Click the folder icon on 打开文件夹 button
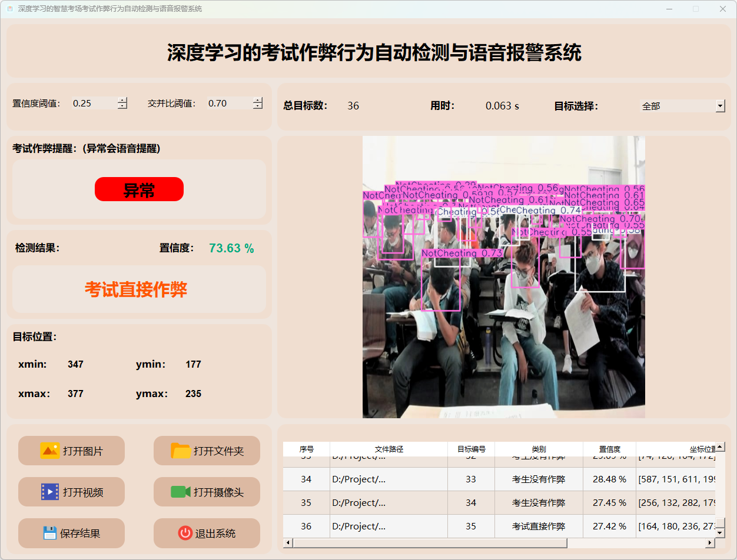 pos(181,451)
